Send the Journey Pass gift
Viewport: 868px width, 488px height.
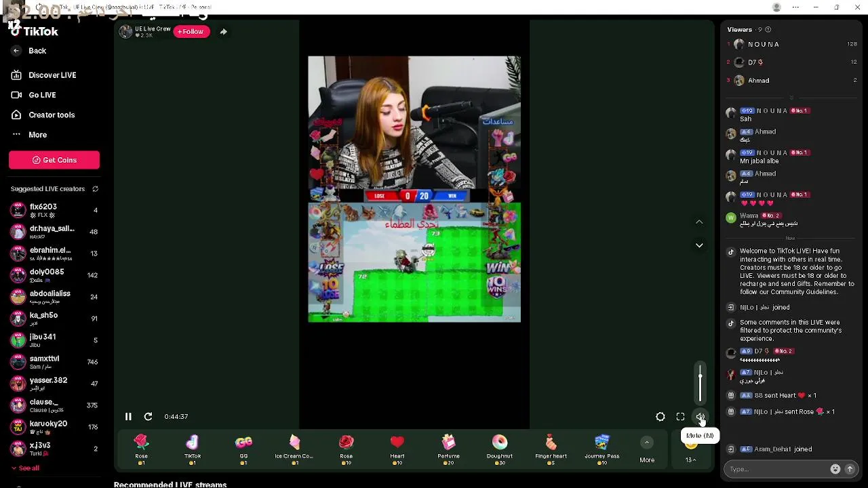pyautogui.click(x=602, y=450)
